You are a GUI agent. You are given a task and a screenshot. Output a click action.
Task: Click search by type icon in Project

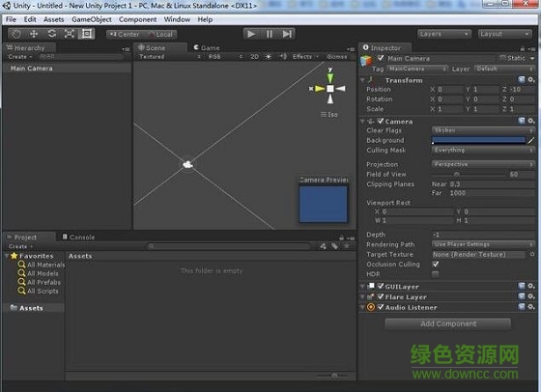click(323, 246)
